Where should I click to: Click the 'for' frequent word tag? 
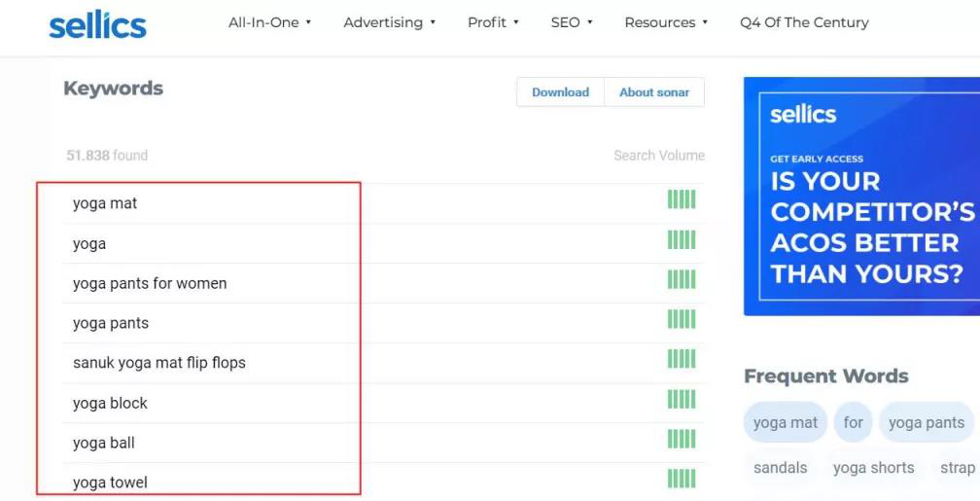tap(853, 423)
